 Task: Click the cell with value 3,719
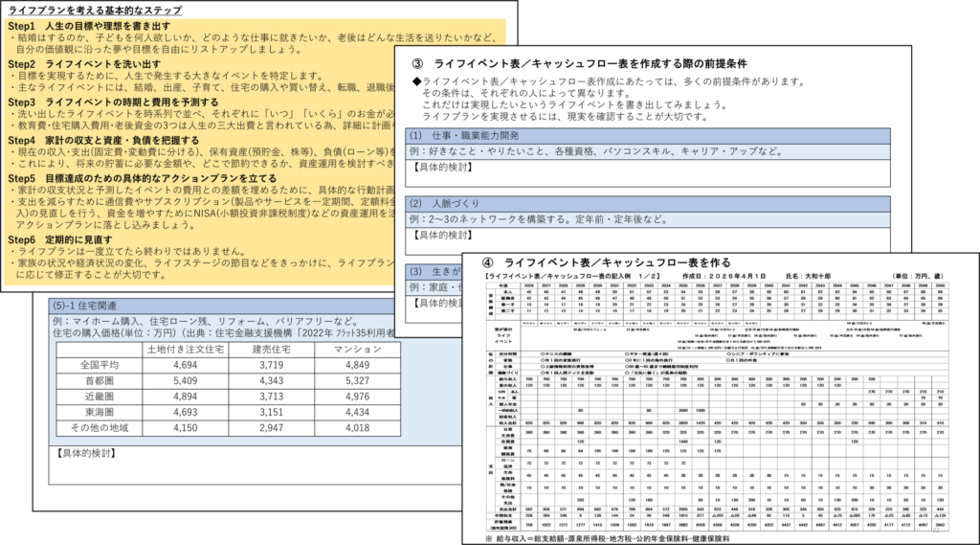pos(271,365)
